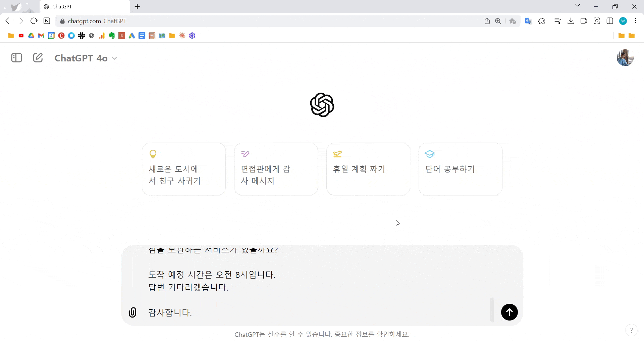Open the help question mark button
644x341 pixels.
click(631, 330)
